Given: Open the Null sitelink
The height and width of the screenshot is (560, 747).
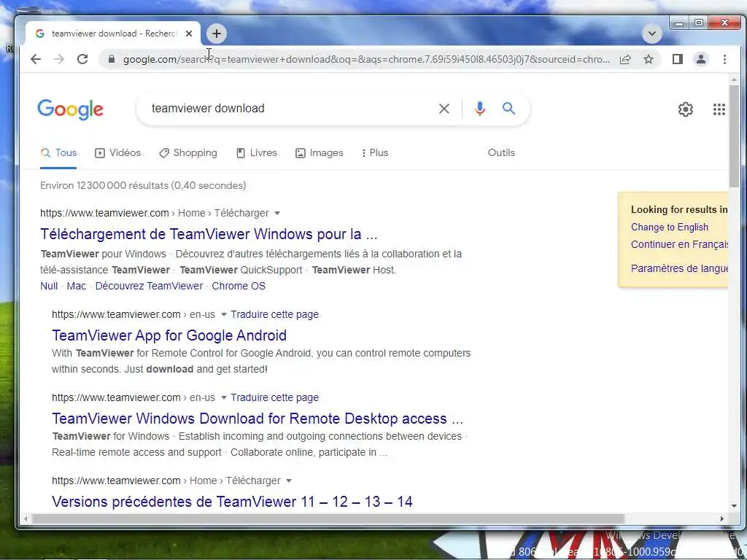Looking at the screenshot, I should click(49, 286).
